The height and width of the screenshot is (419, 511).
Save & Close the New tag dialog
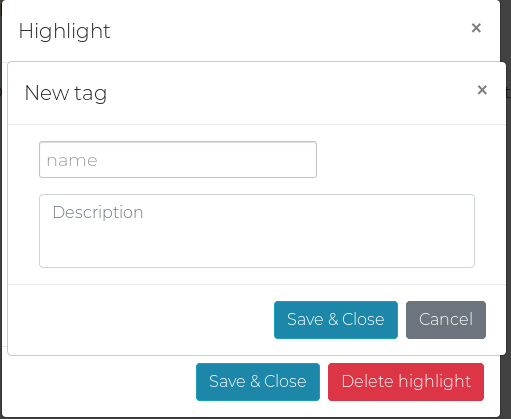(x=336, y=320)
